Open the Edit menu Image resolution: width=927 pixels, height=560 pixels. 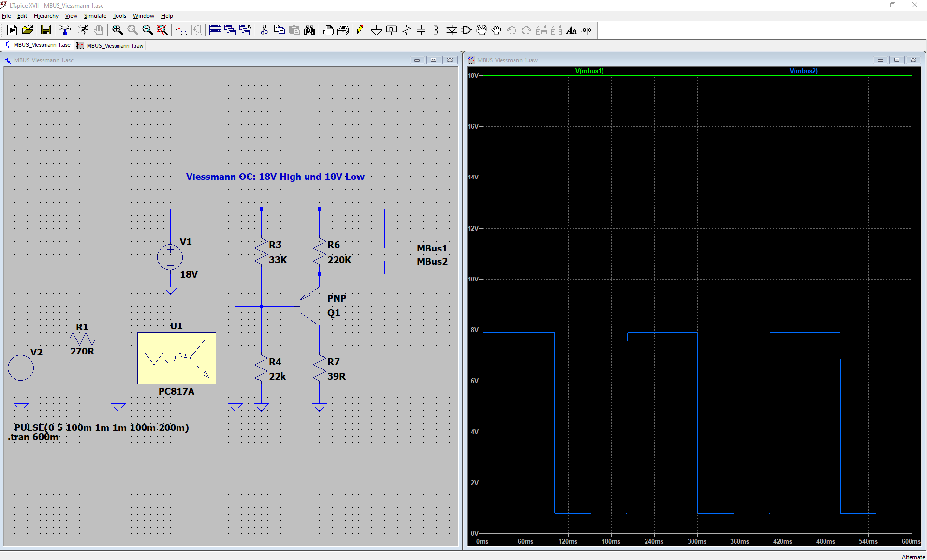click(22, 16)
